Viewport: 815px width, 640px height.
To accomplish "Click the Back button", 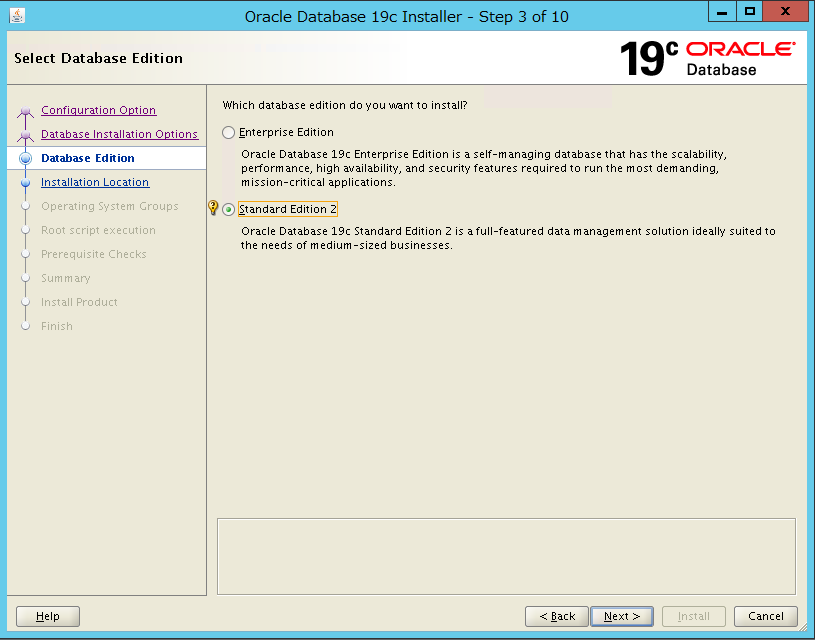I will click(x=556, y=616).
